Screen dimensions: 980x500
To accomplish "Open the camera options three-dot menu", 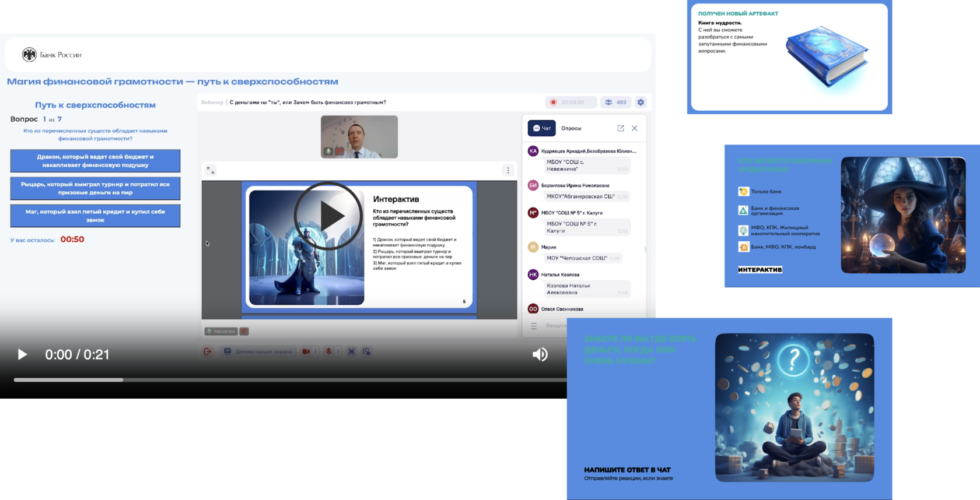I will [x=316, y=351].
